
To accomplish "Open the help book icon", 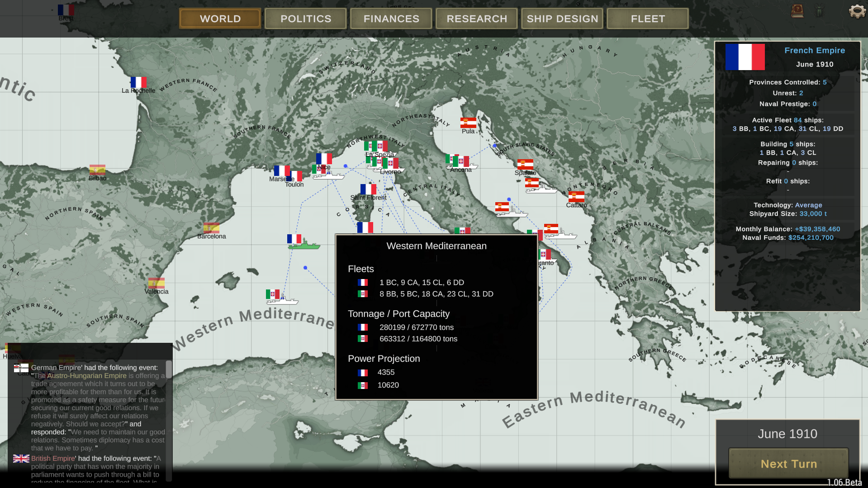I will coord(797,11).
